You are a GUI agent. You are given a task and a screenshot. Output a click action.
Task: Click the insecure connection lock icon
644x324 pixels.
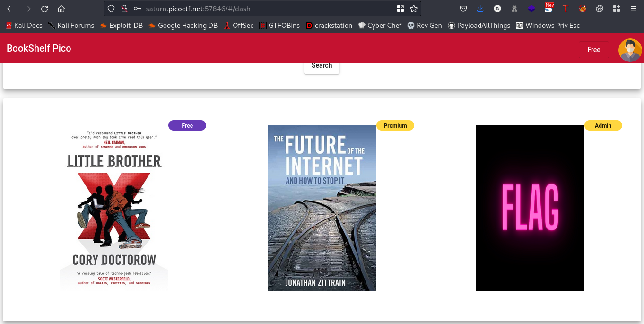[x=124, y=9]
